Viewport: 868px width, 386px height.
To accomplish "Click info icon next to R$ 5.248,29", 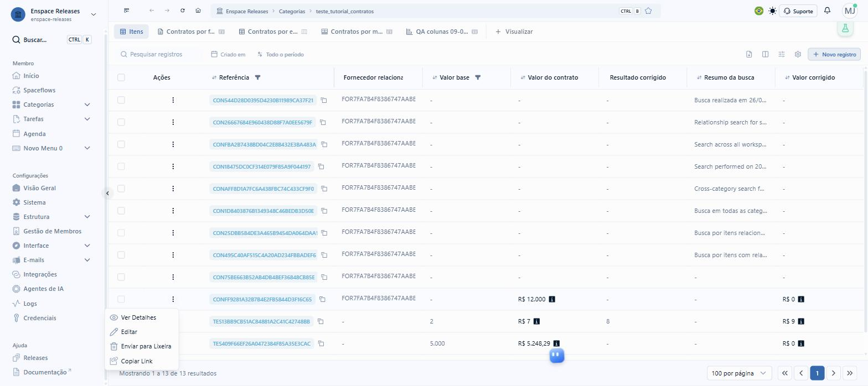I will (x=556, y=343).
